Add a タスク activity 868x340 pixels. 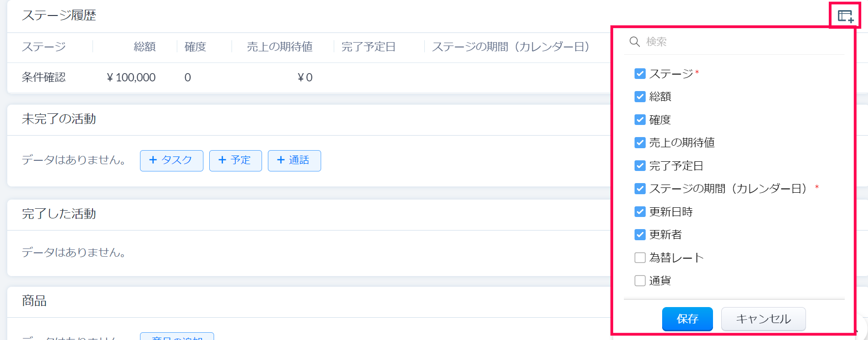pos(171,160)
